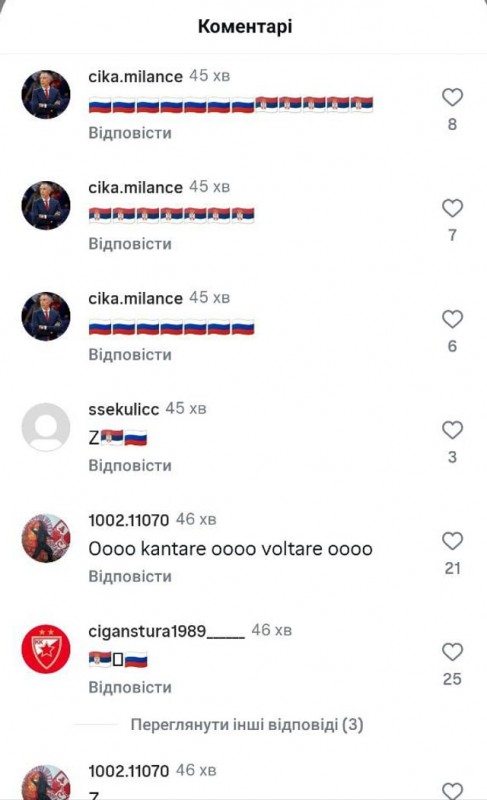Image resolution: width=487 pixels, height=800 pixels.
Task: Expand 'Переглянути інші відповіді (3)' replies
Action: (247, 724)
